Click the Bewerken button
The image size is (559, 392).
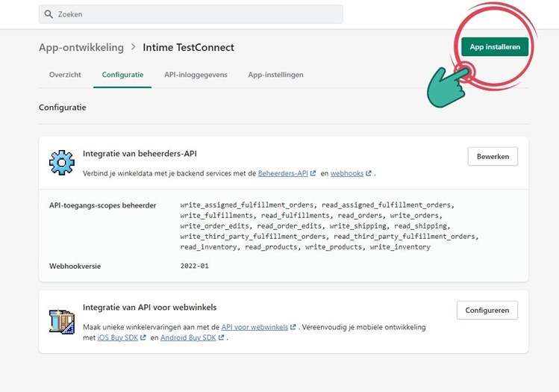pos(493,156)
